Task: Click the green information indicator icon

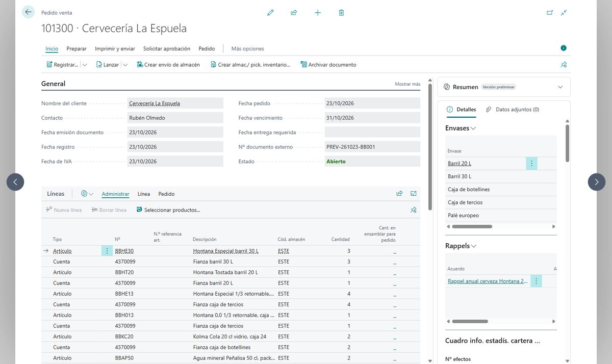Action: tap(564, 48)
